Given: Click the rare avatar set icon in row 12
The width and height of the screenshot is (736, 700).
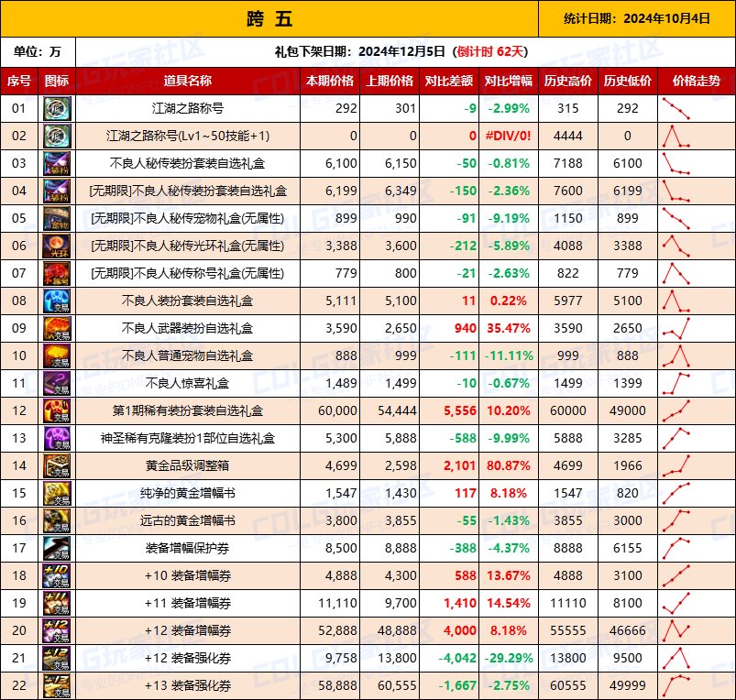Looking at the screenshot, I should pos(57,410).
